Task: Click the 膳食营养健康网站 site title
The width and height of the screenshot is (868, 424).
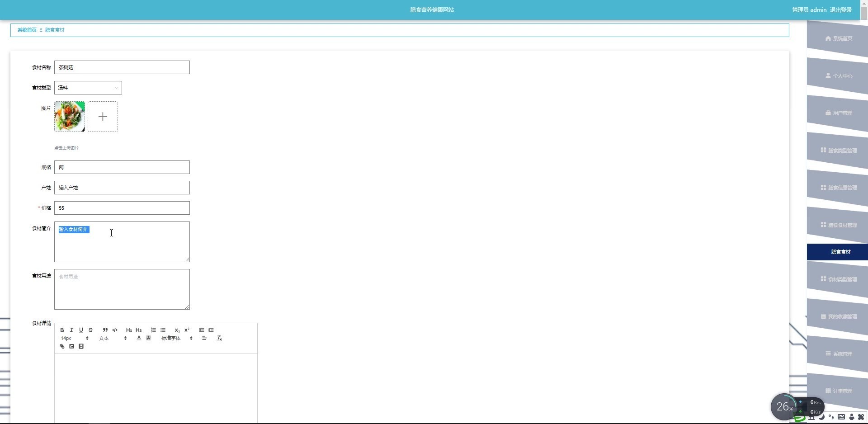Action: [x=432, y=10]
